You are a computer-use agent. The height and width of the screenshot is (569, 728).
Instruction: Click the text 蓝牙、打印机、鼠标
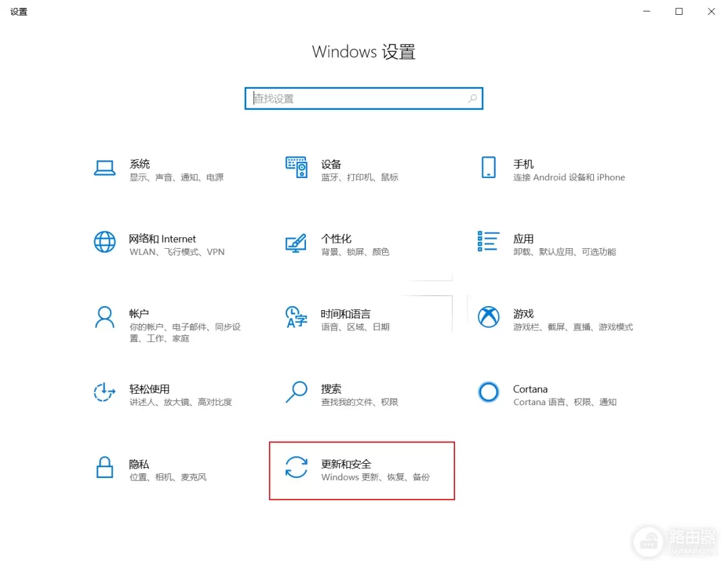click(x=360, y=177)
